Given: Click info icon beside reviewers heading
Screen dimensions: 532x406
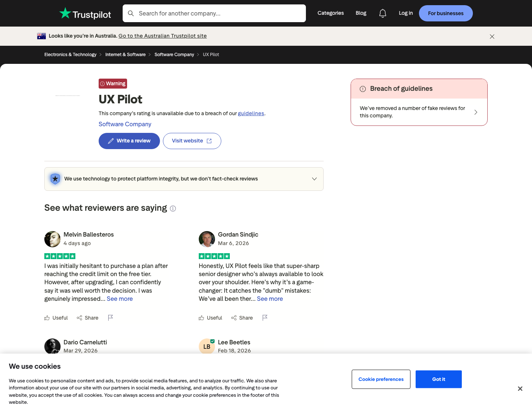Looking at the screenshot, I should pyautogui.click(x=173, y=209).
